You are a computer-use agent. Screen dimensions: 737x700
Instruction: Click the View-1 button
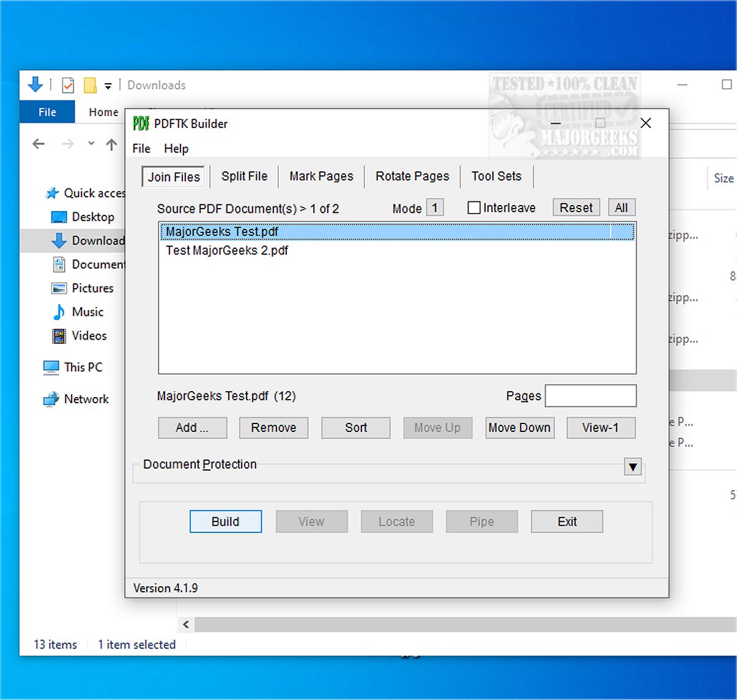tap(601, 428)
